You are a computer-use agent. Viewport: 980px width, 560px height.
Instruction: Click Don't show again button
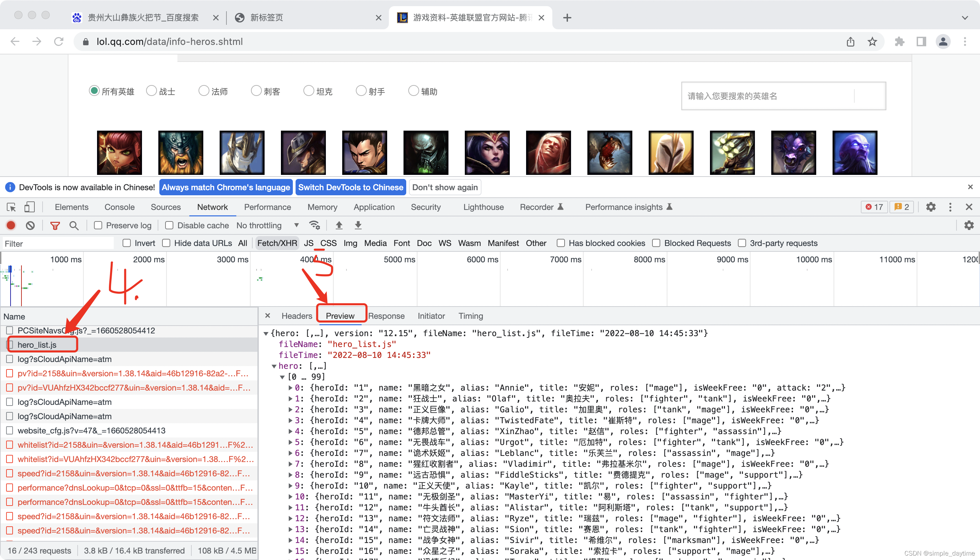coord(445,187)
